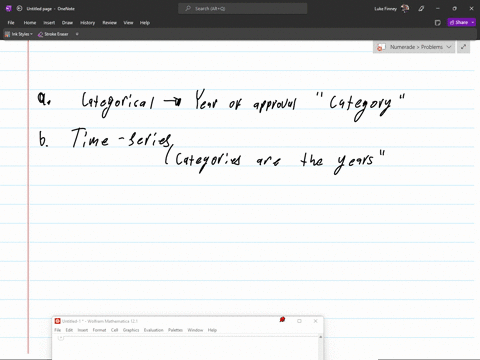Switch to the Insert tab in OneNote
Image resolution: width=480 pixels, height=360 pixels.
(49, 23)
